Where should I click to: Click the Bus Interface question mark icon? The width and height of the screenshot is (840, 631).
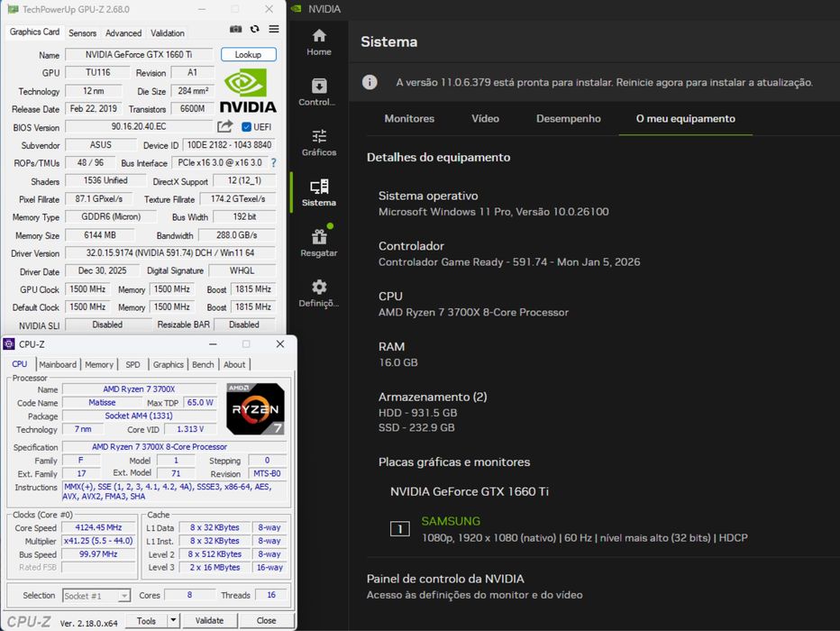click(x=274, y=162)
